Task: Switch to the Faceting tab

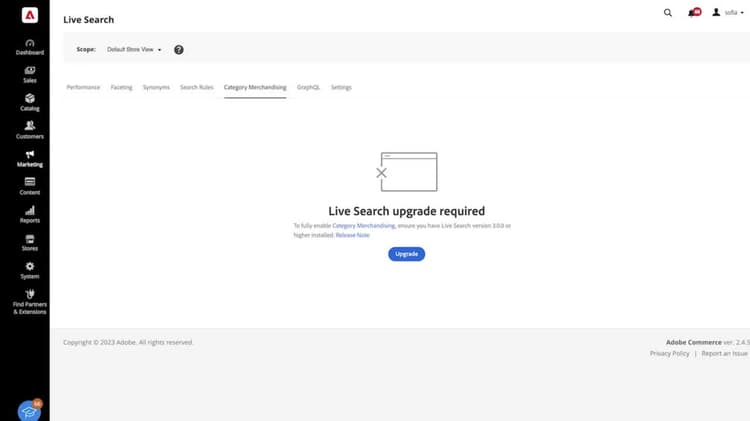Action: click(x=121, y=87)
